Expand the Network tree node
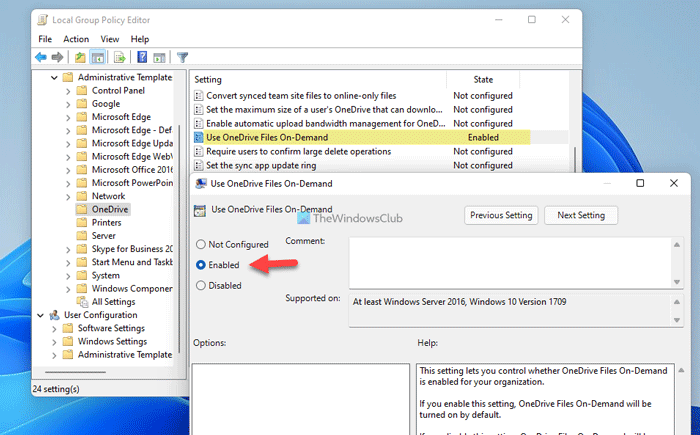Screen dimensions: 700x435 [68, 197]
